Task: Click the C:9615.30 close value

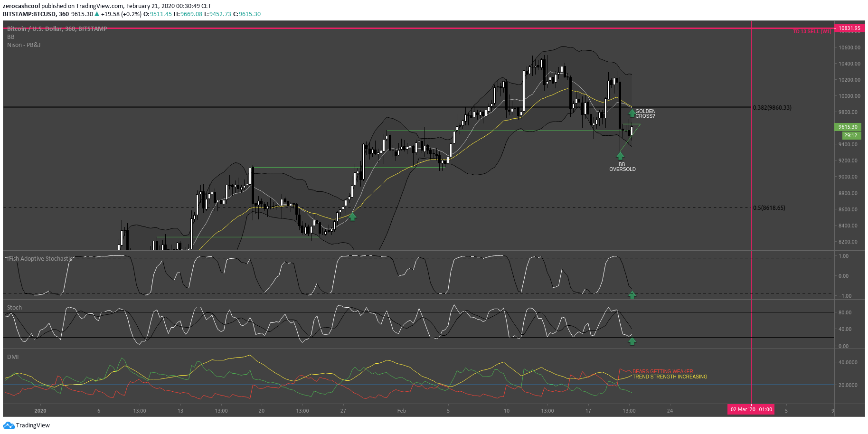Action: tap(247, 14)
